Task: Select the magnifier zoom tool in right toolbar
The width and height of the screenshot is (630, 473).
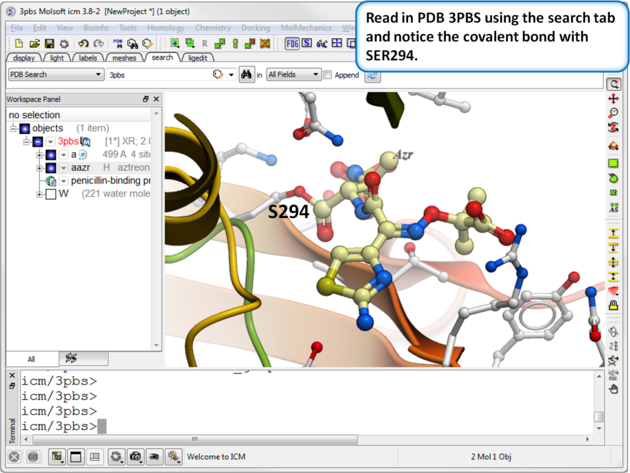Action: pyautogui.click(x=613, y=114)
